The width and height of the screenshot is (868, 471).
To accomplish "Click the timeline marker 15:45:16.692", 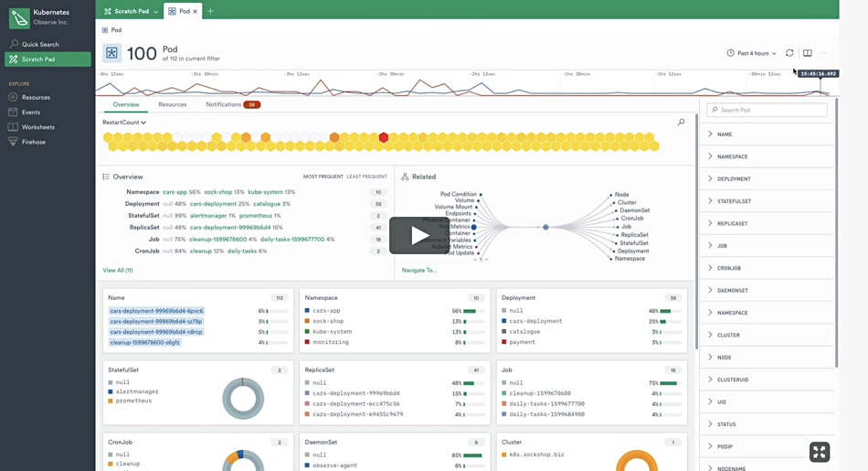I will point(818,74).
